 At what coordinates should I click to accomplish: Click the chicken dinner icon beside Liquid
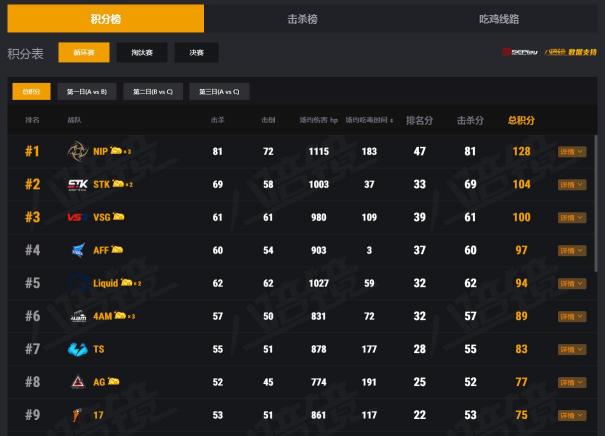pyautogui.click(x=126, y=282)
